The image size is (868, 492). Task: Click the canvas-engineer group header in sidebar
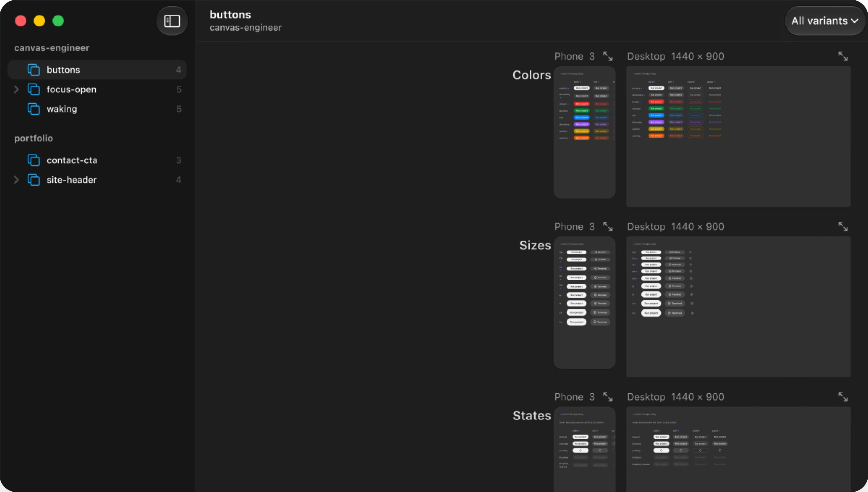point(52,48)
